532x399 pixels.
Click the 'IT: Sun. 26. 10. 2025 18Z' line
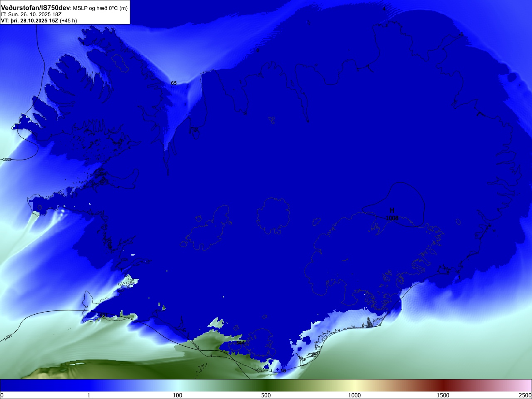point(31,15)
